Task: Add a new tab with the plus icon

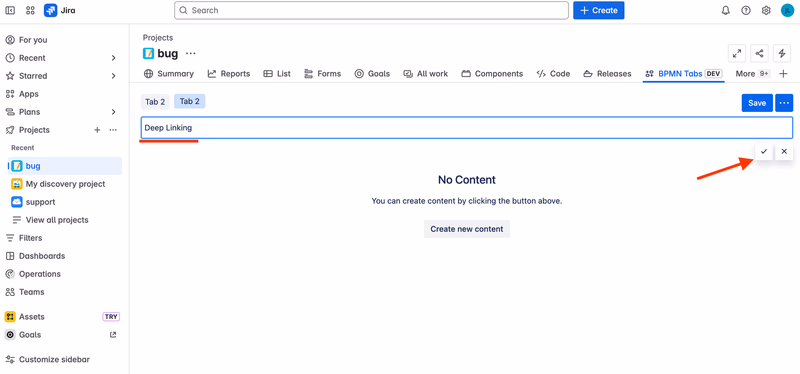Action: pyautogui.click(x=784, y=73)
